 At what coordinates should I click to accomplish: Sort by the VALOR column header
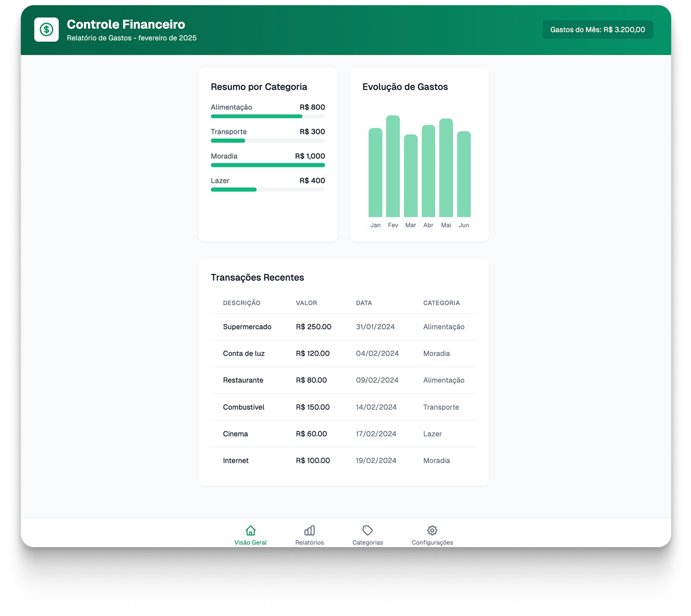(307, 303)
